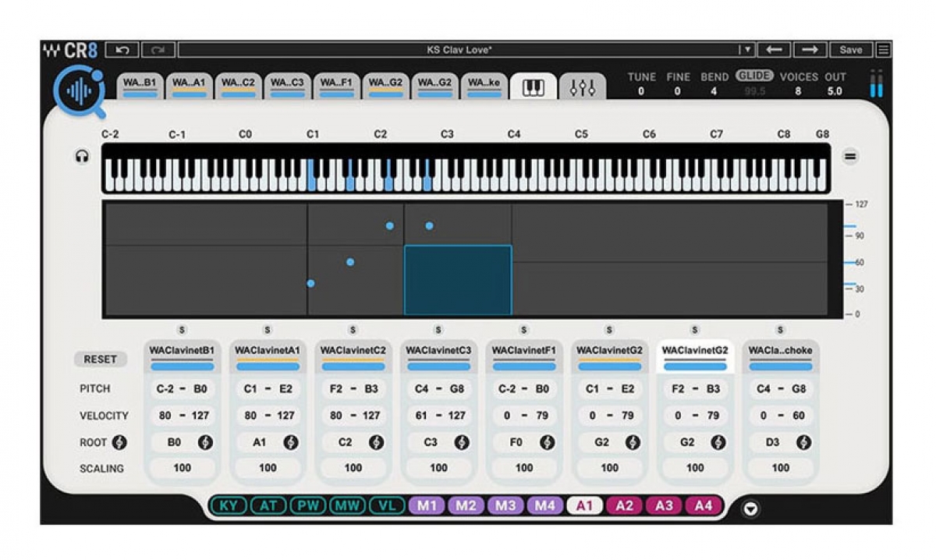Select the M3 modulator
Viewport: 936px width, 560px height.
pyautogui.click(x=505, y=505)
